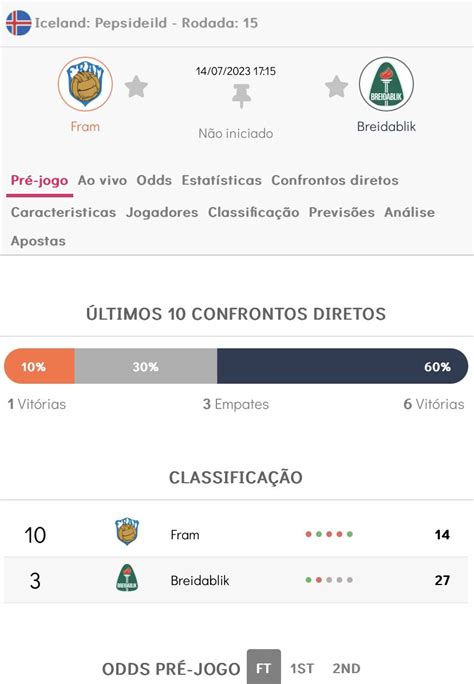Click the orange 10% wins bar segment
Image resolution: width=474 pixels, height=684 pixels.
pyautogui.click(x=39, y=366)
